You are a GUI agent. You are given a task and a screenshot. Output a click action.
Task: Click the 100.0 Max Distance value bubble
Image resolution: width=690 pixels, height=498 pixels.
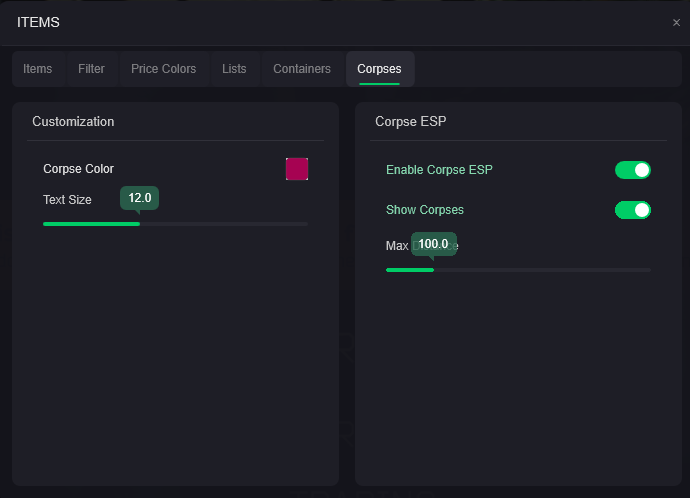(433, 244)
